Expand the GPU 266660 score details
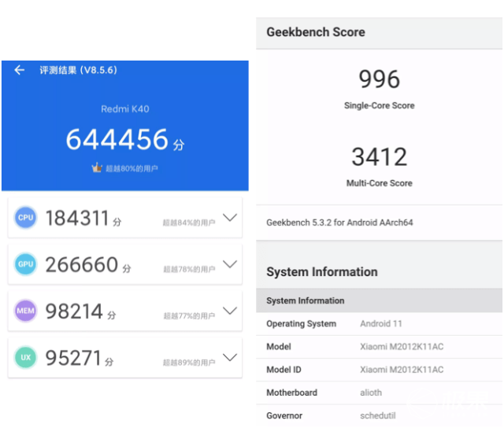This screenshot has width=504, height=435. coord(230,264)
